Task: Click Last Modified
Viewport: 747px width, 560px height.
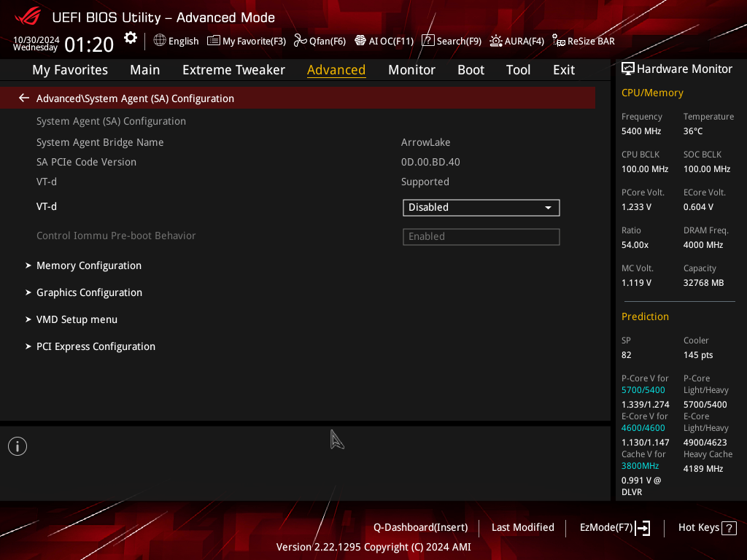Action: 522,528
